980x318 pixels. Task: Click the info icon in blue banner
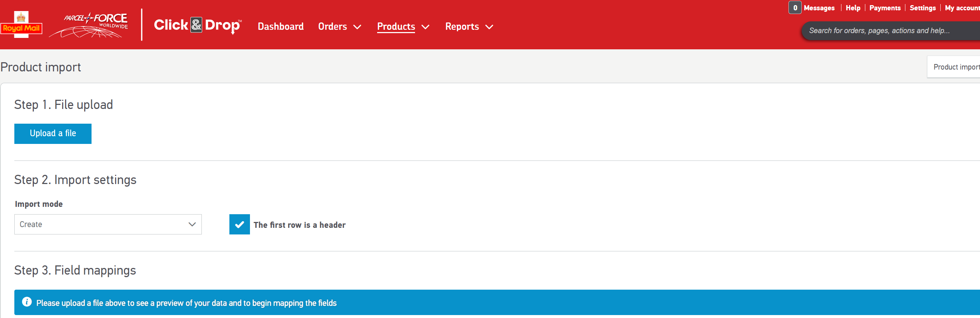pyautogui.click(x=26, y=302)
